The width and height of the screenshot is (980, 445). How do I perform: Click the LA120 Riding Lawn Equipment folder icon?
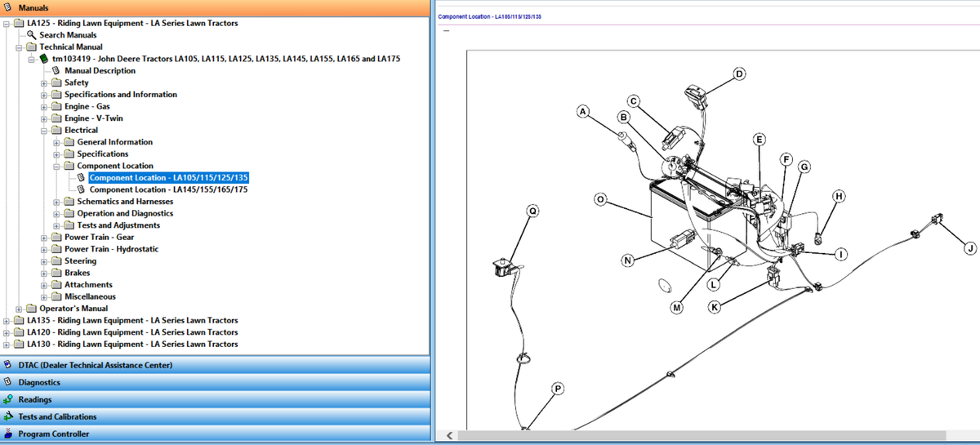tap(19, 332)
